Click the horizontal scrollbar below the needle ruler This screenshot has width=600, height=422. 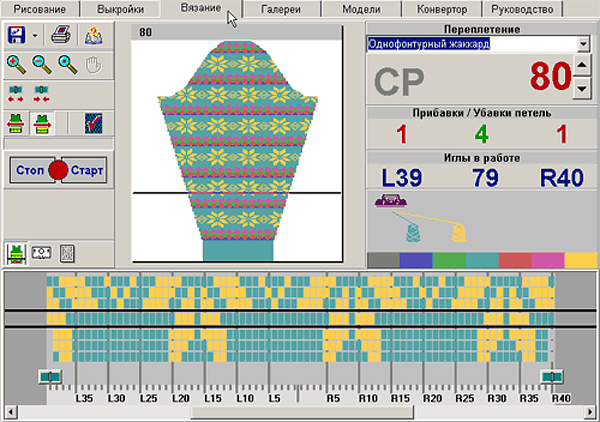tap(300, 411)
